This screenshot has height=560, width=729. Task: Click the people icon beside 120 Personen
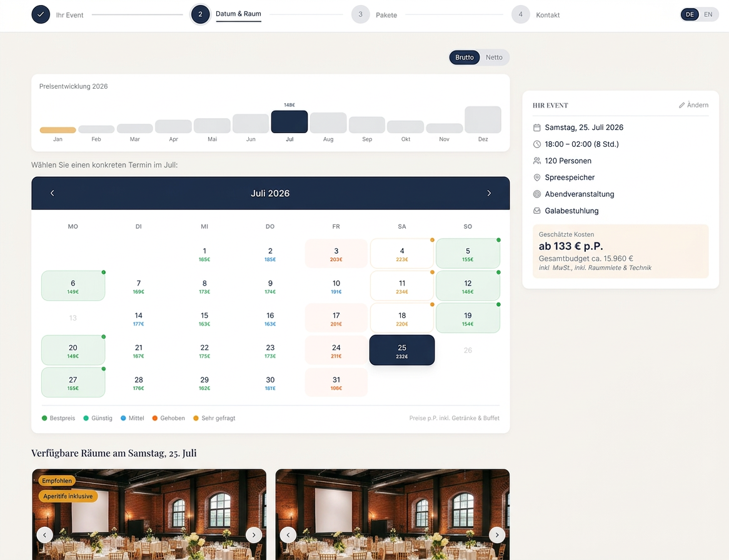(x=536, y=161)
